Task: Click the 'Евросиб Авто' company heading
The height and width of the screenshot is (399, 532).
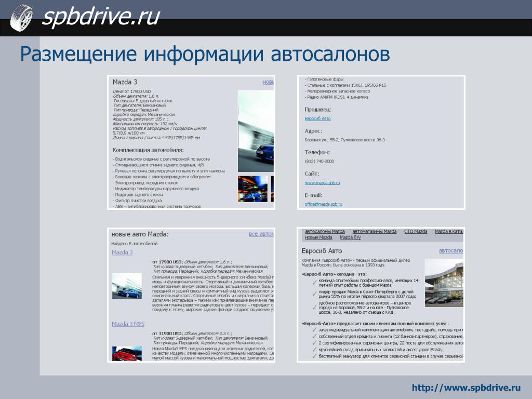Action: point(322,251)
